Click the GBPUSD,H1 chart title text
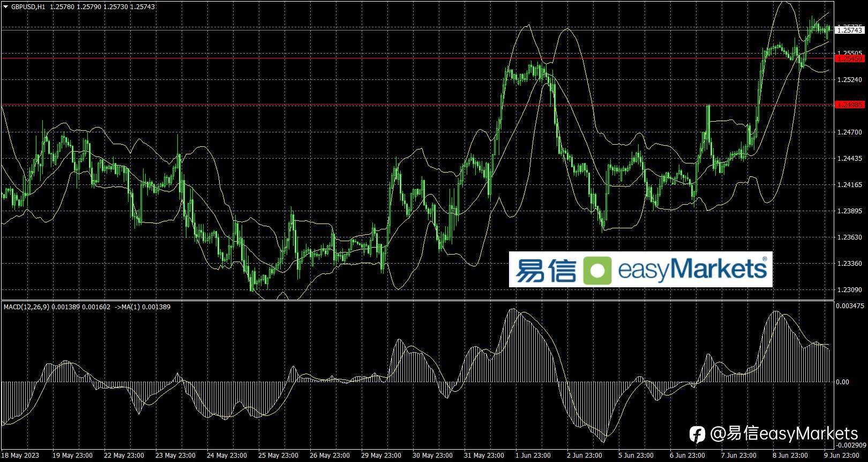The width and height of the screenshot is (868, 462). [x=28, y=6]
